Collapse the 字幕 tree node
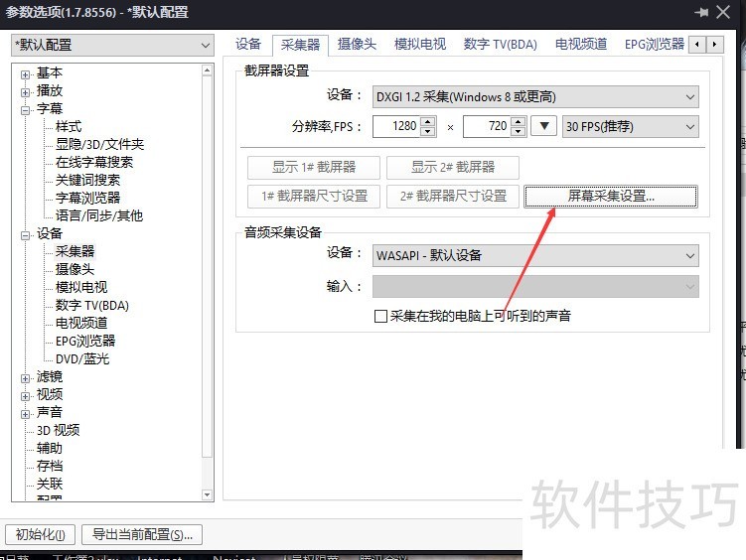 [26, 109]
